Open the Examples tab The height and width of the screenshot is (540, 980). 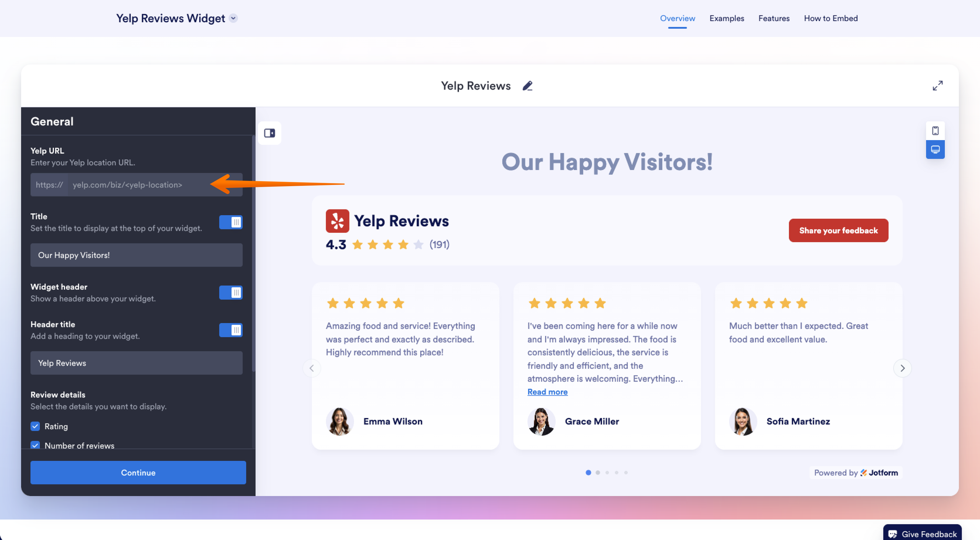pos(727,18)
